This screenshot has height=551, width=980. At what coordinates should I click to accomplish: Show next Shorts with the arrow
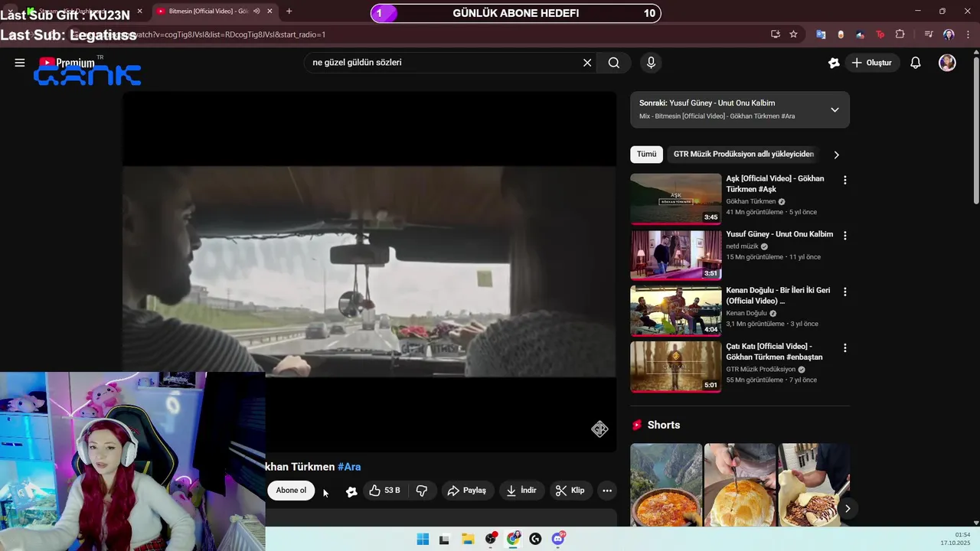848,508
